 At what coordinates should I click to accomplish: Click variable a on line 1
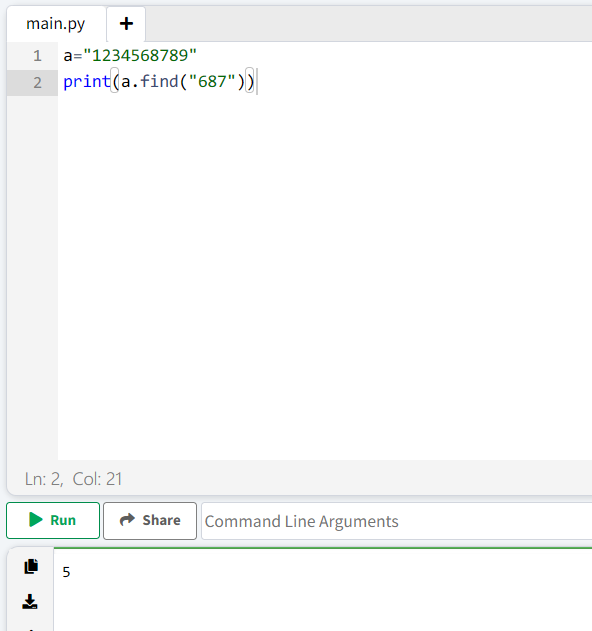(x=68, y=56)
